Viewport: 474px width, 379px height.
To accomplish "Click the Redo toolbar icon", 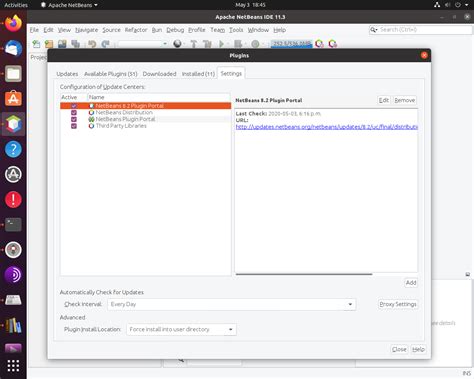I will point(106,44).
